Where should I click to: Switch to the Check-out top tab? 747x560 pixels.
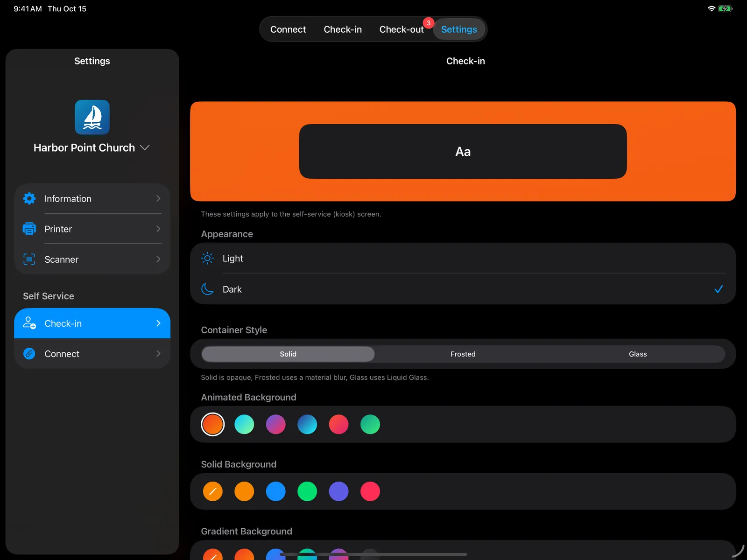click(402, 29)
